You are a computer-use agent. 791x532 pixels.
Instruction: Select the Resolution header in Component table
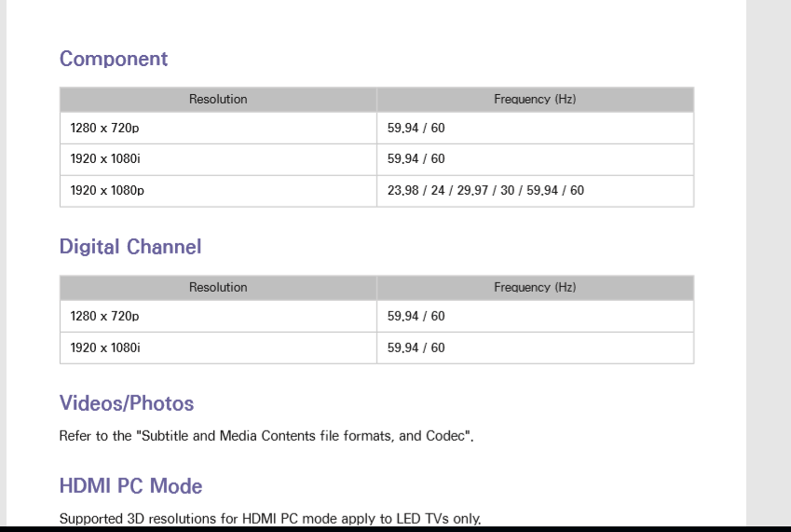pos(218,99)
